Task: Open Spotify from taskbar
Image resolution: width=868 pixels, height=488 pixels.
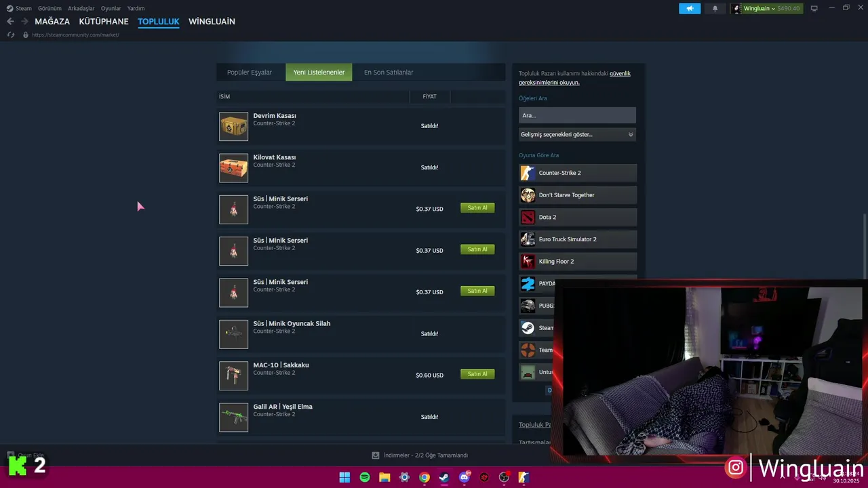Action: (x=365, y=477)
